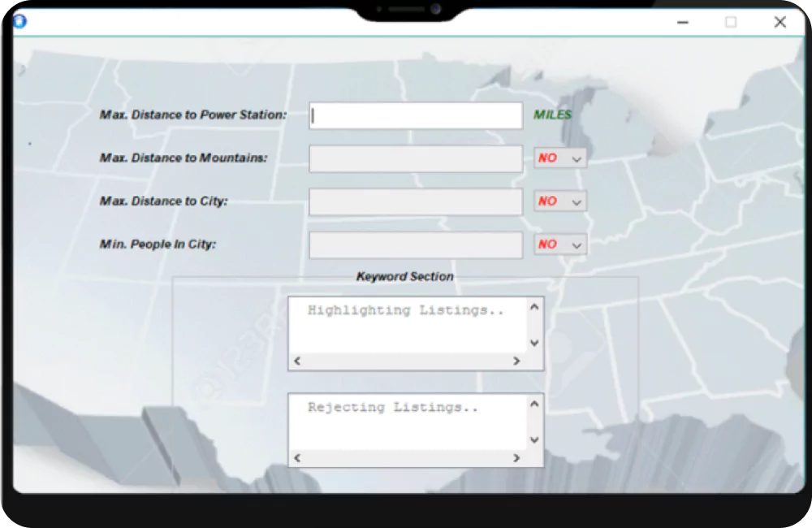
Task: Minimize the application window
Action: coord(683,22)
